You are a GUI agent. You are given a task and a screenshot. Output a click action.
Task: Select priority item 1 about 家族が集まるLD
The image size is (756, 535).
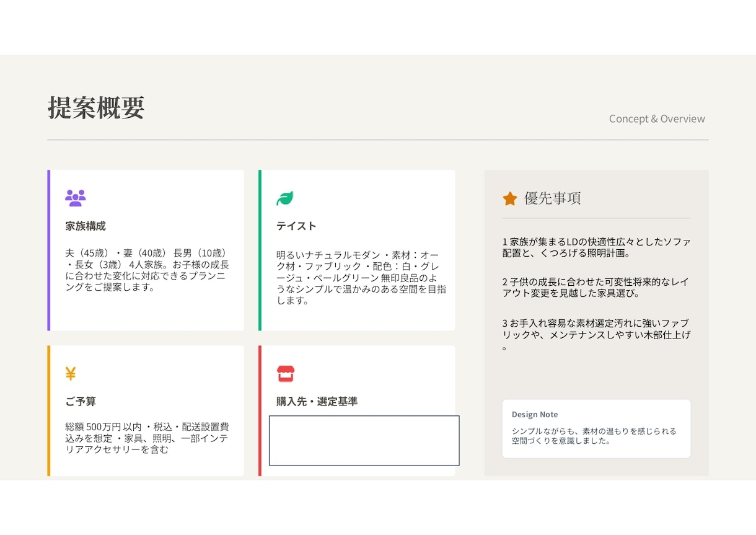597,247
